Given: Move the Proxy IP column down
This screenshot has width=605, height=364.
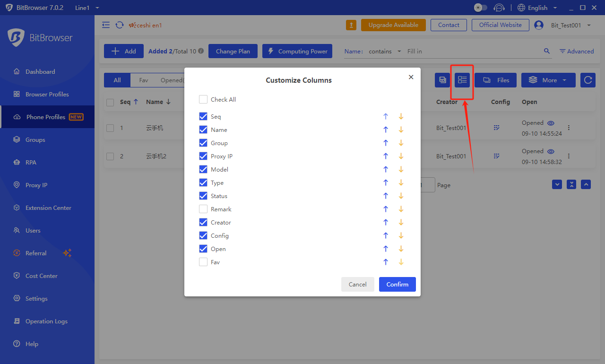Looking at the screenshot, I should click(x=401, y=156).
